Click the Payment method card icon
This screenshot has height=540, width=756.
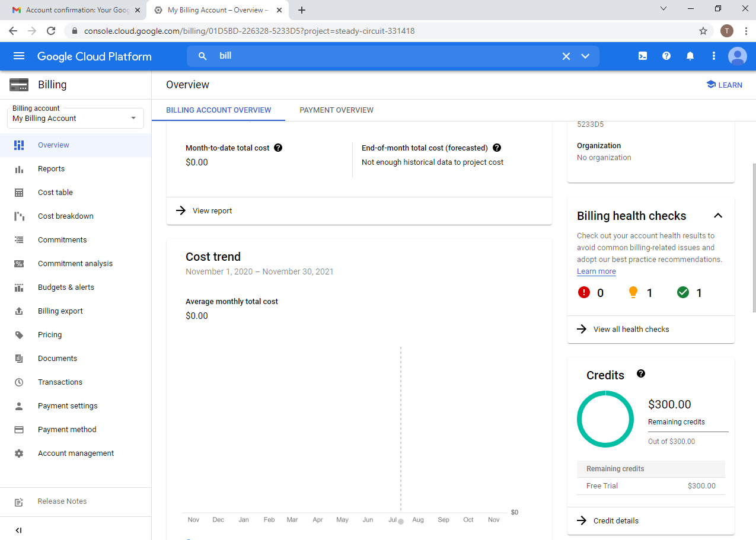19,430
